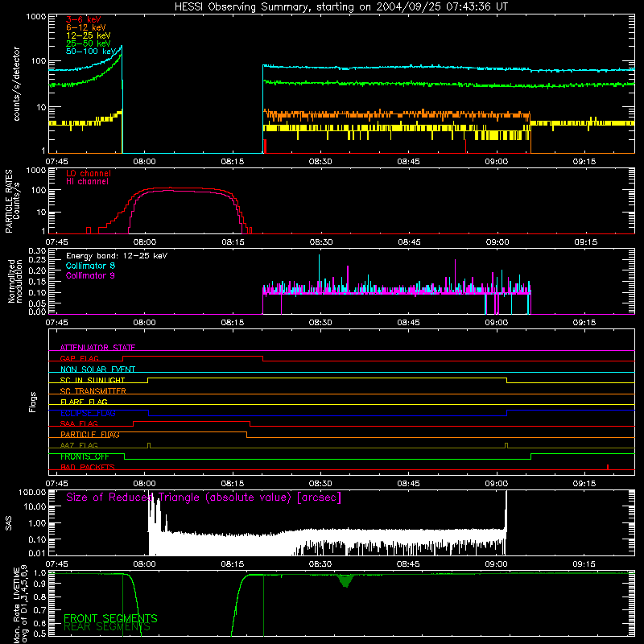Click the 'Energy band: 12-25 keV' caption

click(x=117, y=256)
